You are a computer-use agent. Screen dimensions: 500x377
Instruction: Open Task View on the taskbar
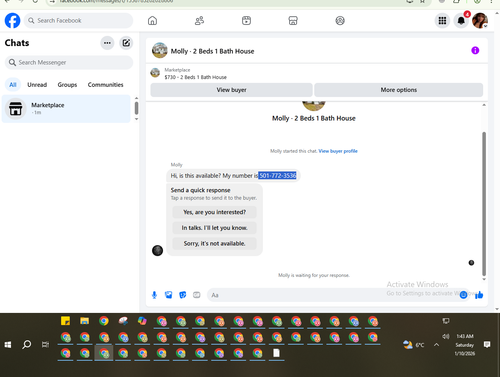pyautogui.click(x=45, y=345)
